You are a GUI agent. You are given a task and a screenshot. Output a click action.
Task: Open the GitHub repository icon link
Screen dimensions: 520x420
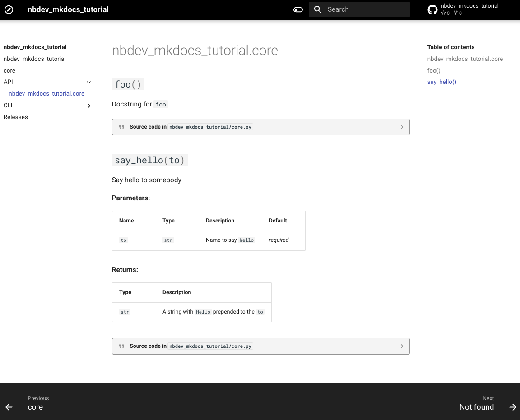coord(432,9)
